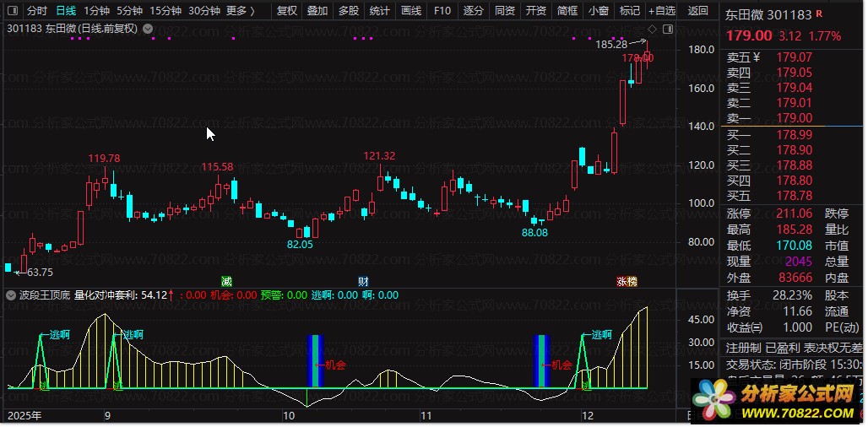Viewport: 868px width, 427px height.
Task: Click 买三 price 178.88
Action: point(794,165)
